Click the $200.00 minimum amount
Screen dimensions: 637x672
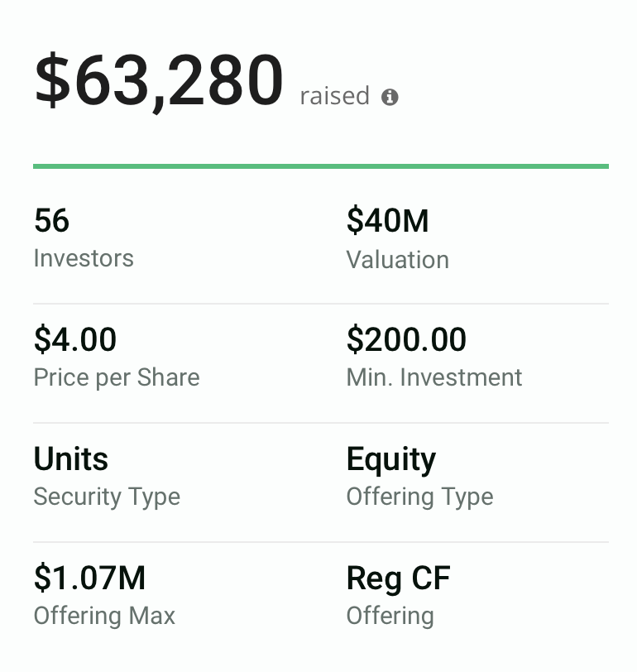(405, 339)
